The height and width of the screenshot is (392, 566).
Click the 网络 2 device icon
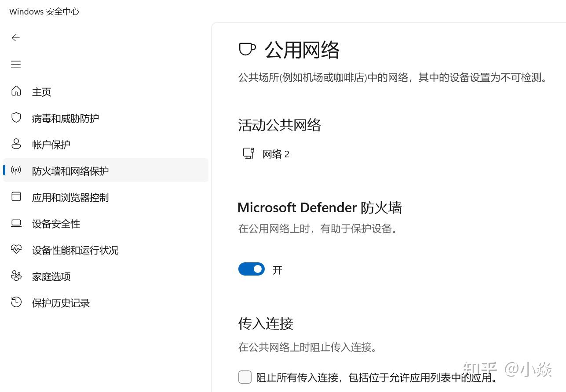coord(248,153)
